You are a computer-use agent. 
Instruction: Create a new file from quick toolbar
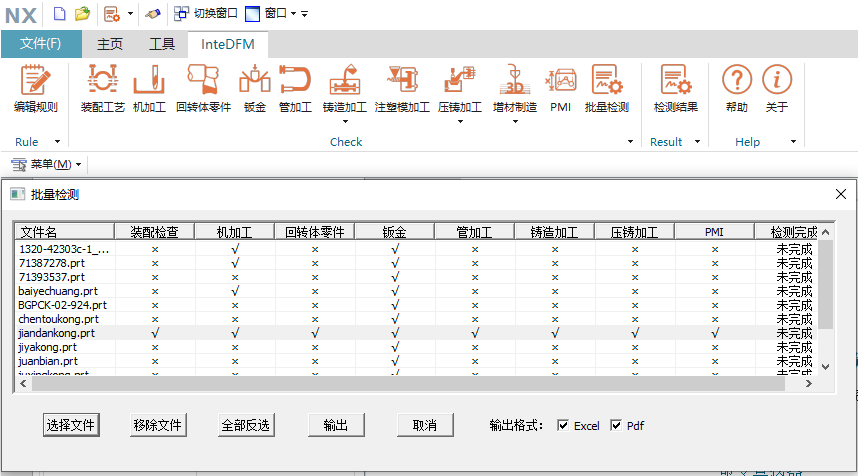59,14
